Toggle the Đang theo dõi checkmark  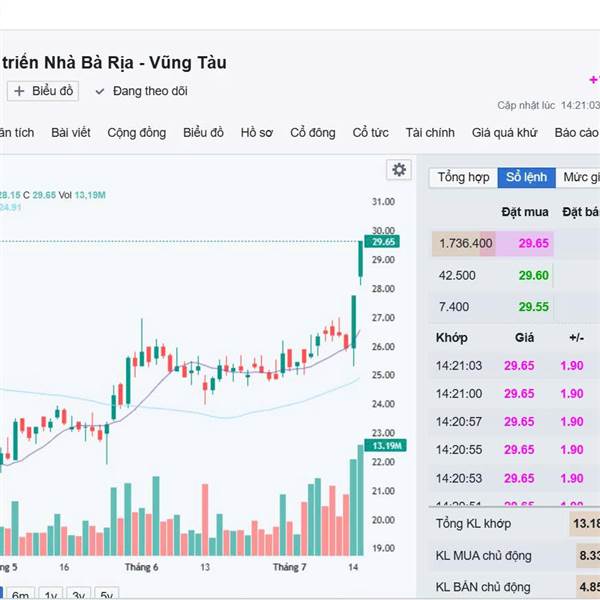point(100,91)
